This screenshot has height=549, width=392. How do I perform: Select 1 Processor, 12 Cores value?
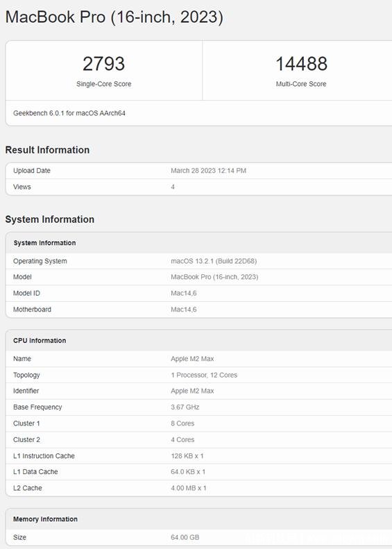coord(204,375)
